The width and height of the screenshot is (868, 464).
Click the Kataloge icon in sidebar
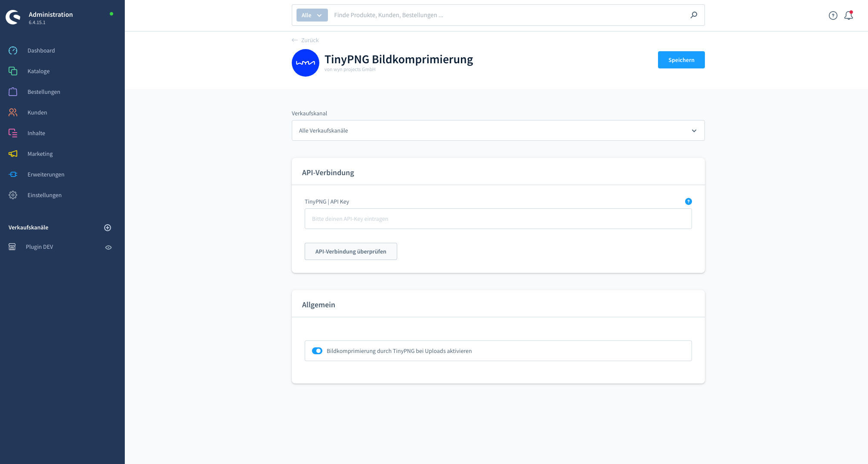tap(13, 71)
